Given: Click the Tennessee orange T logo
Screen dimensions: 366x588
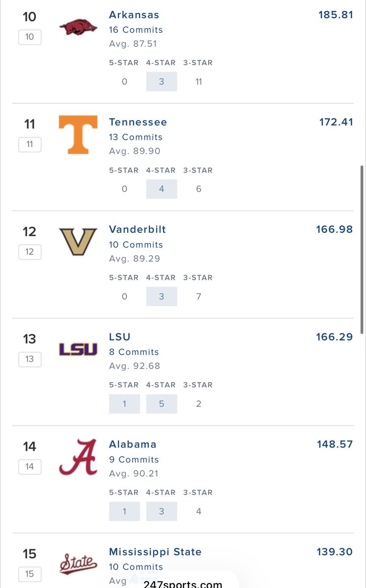Looking at the screenshot, I should (78, 135).
